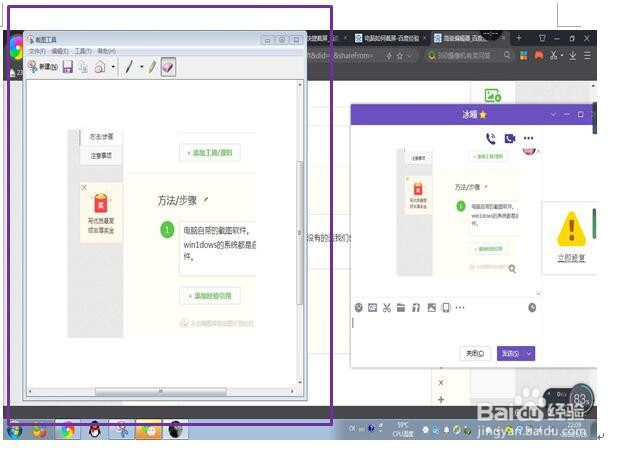Open the browser hamburger menu
622x453 pixels.
click(x=587, y=56)
